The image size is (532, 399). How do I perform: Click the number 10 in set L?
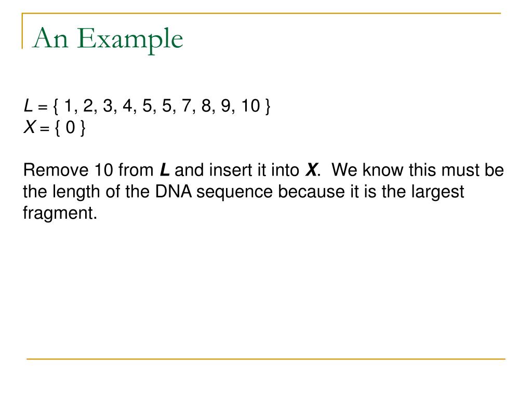(x=250, y=105)
